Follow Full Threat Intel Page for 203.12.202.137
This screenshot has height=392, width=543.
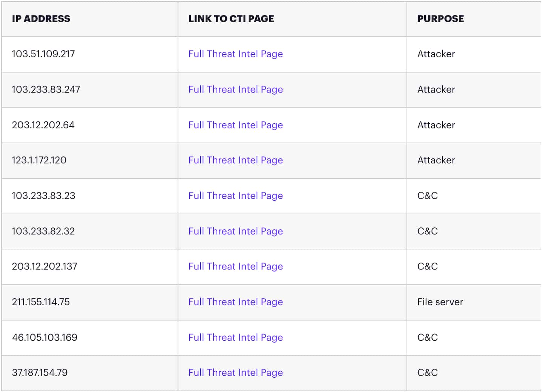point(235,266)
